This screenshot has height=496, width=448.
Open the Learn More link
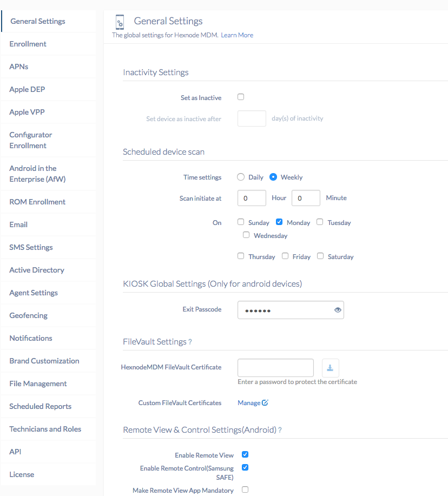237,35
